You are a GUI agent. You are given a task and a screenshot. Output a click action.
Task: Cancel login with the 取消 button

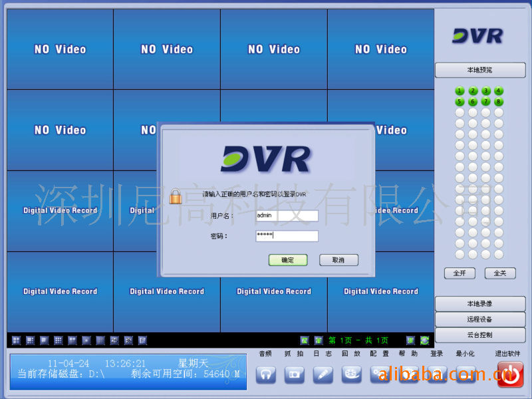coord(338,260)
